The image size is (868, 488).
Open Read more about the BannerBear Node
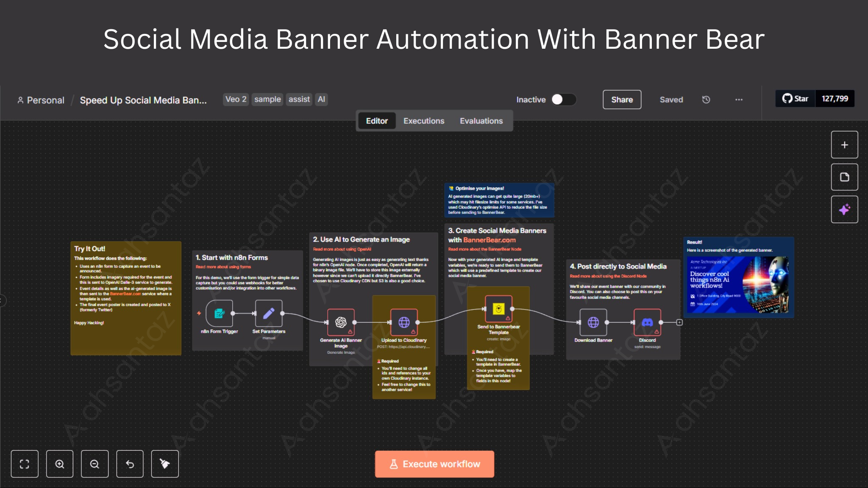point(485,249)
